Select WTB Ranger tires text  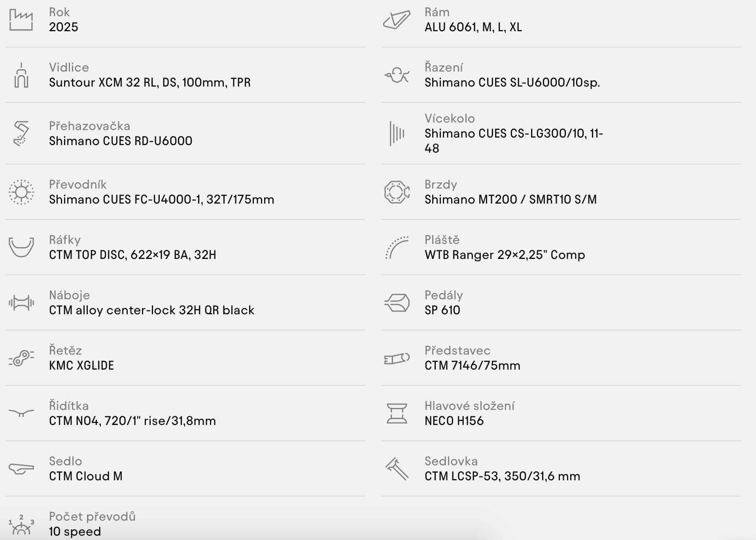[505, 255]
